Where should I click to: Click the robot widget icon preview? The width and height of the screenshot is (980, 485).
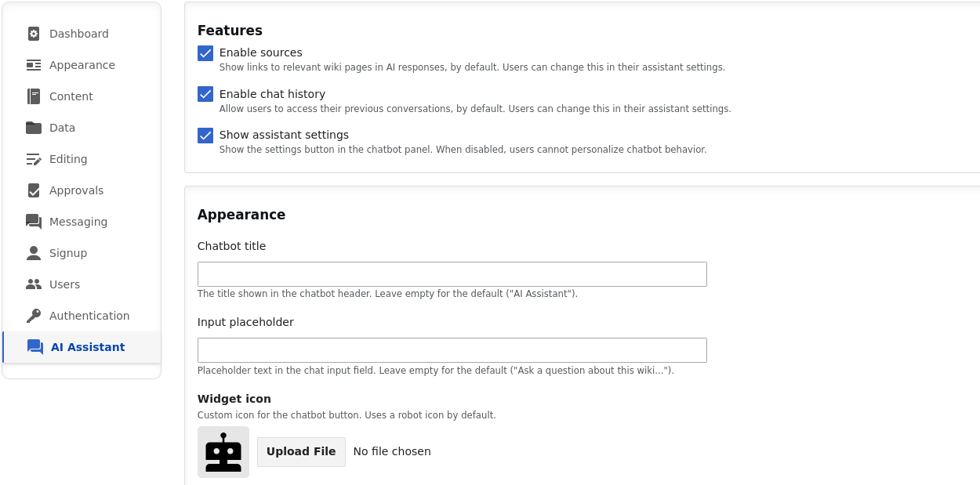click(x=223, y=451)
